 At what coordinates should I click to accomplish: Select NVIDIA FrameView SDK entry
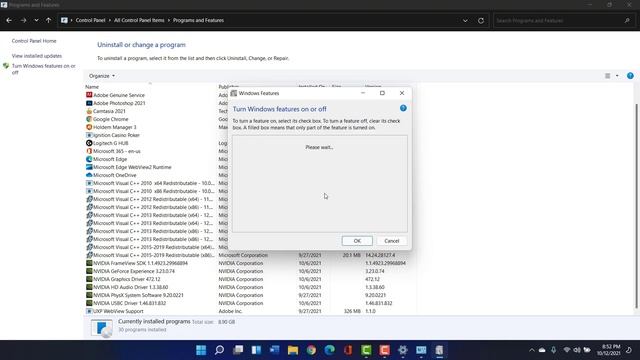click(x=140, y=263)
